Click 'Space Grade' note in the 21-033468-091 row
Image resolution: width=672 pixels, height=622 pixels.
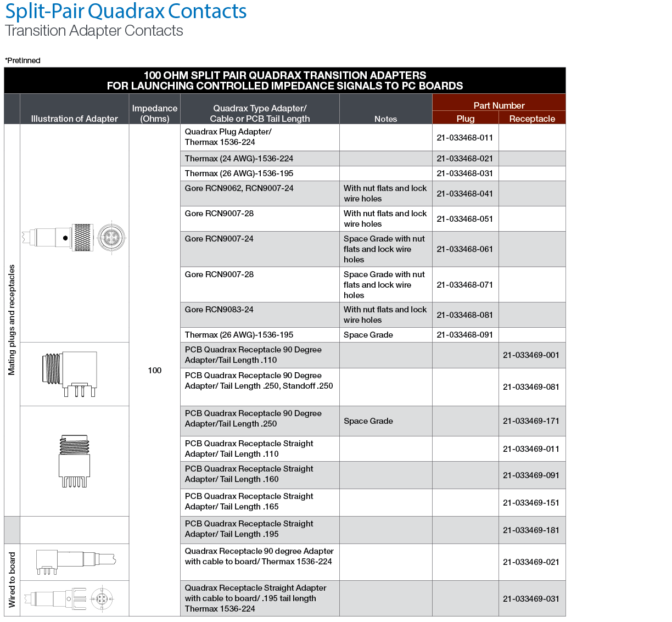coord(368,335)
